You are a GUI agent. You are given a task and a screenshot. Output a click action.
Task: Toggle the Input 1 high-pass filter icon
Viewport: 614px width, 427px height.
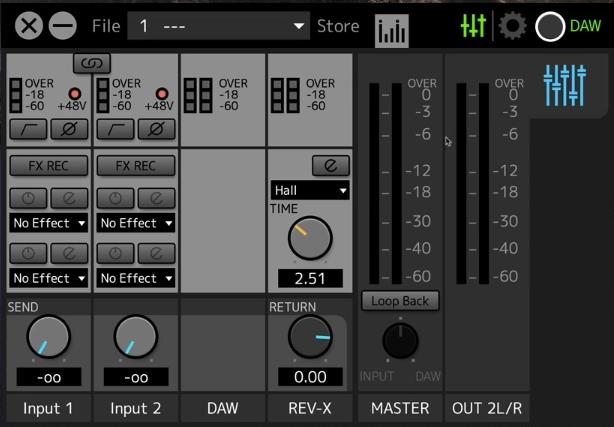27,129
